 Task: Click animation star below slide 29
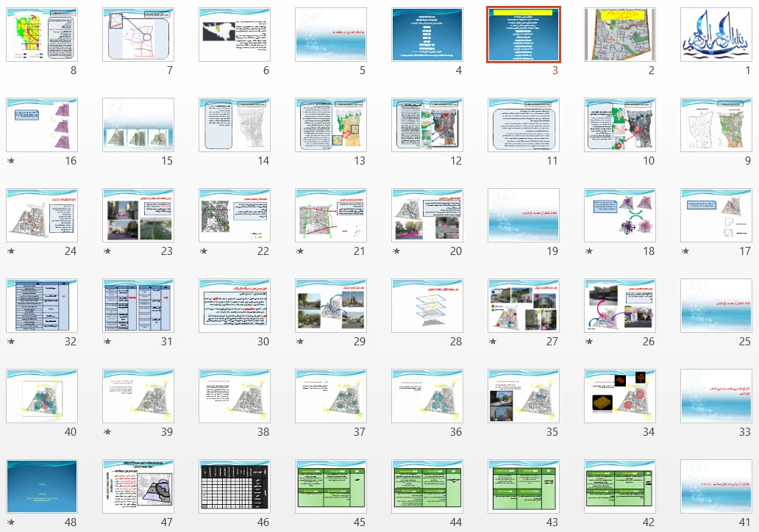(299, 342)
